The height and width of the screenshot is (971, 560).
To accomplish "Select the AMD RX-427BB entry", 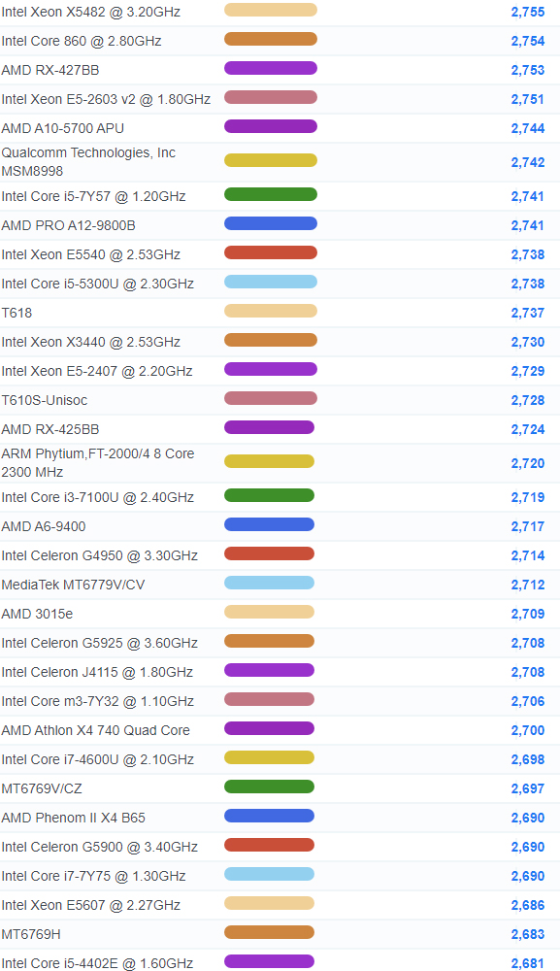I will point(50,70).
